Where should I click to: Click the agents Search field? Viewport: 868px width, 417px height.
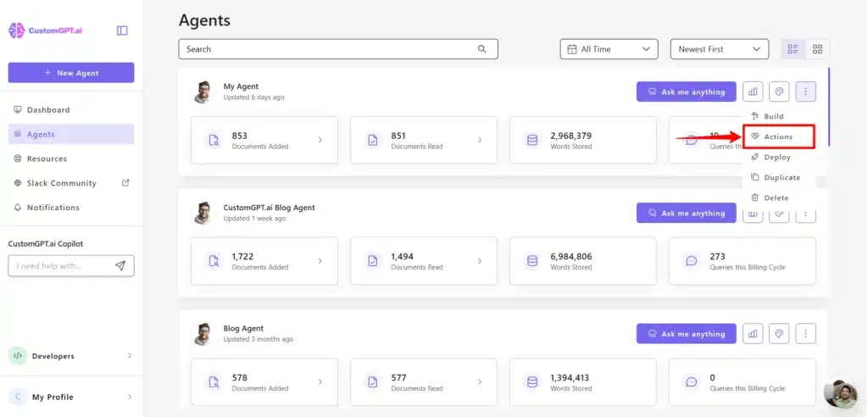338,48
